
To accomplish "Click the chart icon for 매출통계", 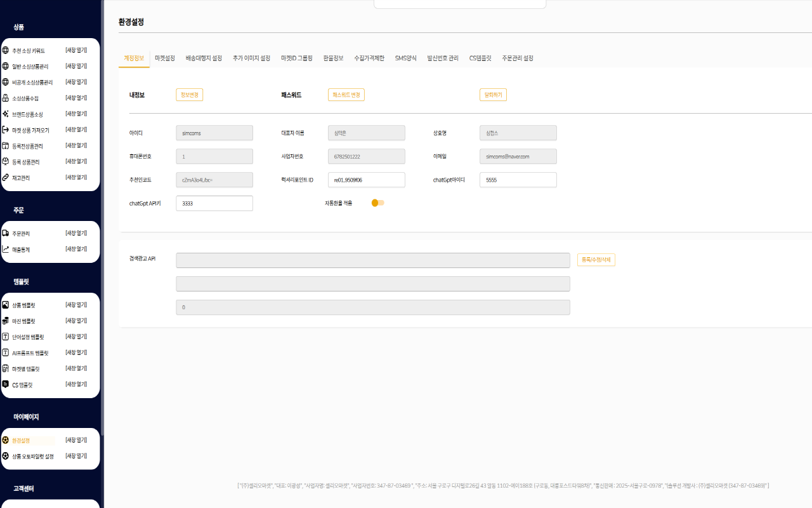I will (6, 249).
